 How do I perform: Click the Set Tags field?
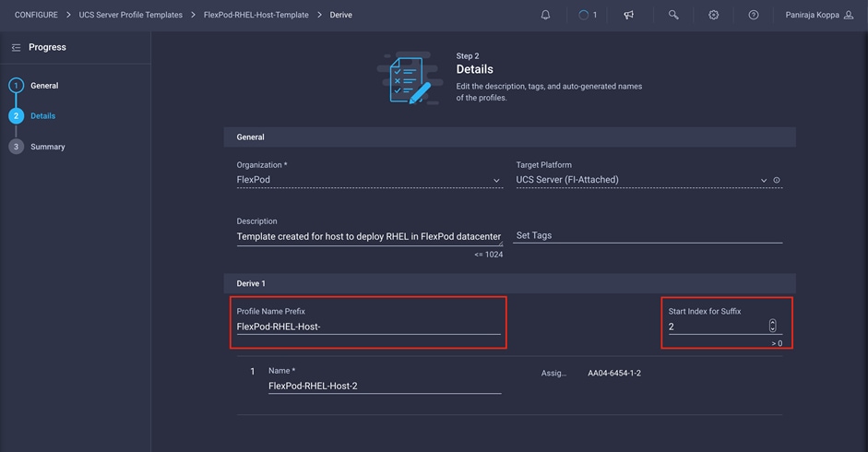coord(648,235)
